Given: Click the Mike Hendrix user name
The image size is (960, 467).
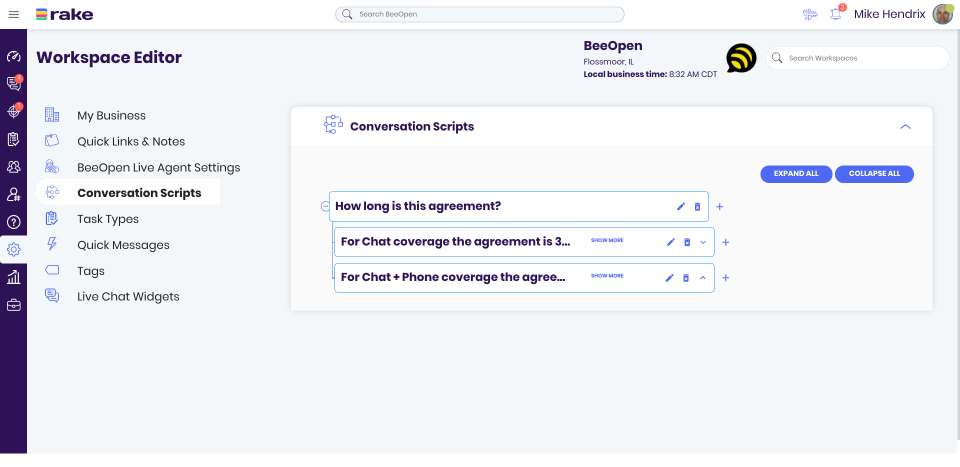Looking at the screenshot, I should click(889, 15).
